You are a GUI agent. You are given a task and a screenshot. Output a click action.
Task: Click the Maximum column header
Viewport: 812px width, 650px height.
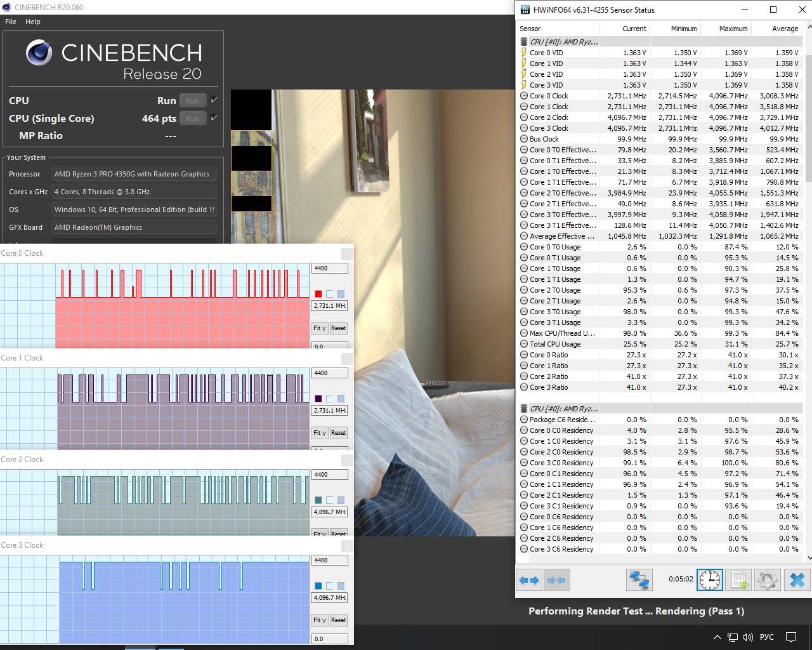pos(726,29)
